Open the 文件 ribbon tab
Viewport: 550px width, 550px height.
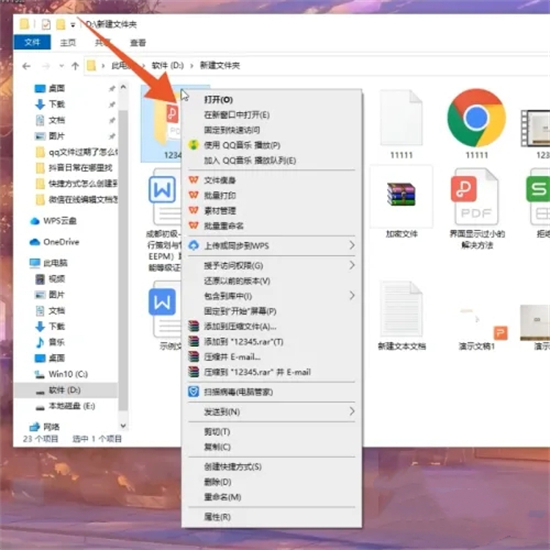[x=32, y=42]
